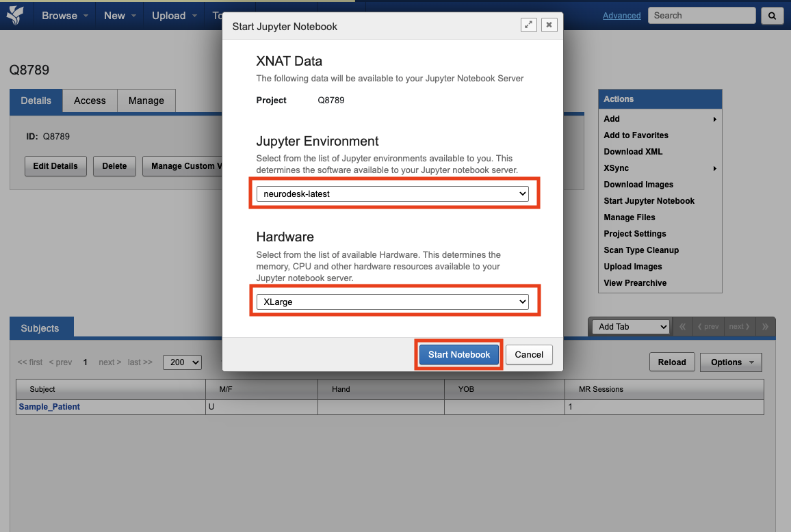Open the Options dropdown button
Viewport: 791px width, 532px height.
point(731,362)
